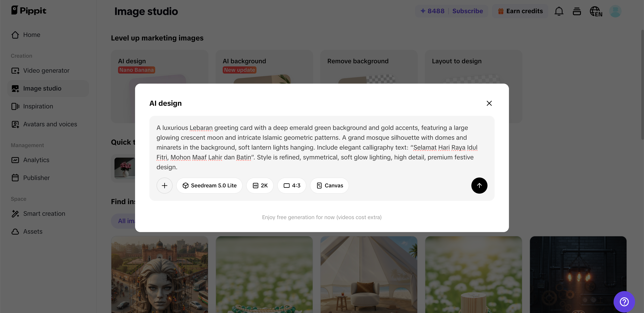The height and width of the screenshot is (313, 644).
Task: Click the Pippit logo
Action: tap(29, 11)
